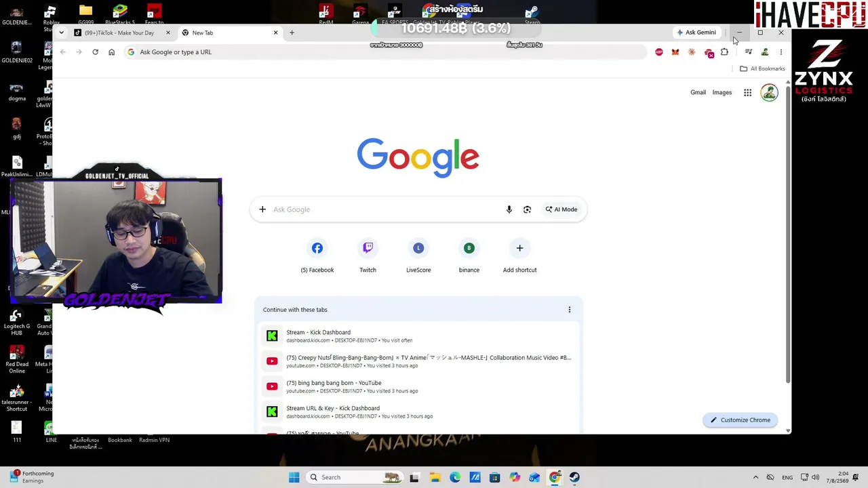868x488 pixels.
Task: Launch Microsoft Edge from the taskbar
Action: click(x=455, y=477)
